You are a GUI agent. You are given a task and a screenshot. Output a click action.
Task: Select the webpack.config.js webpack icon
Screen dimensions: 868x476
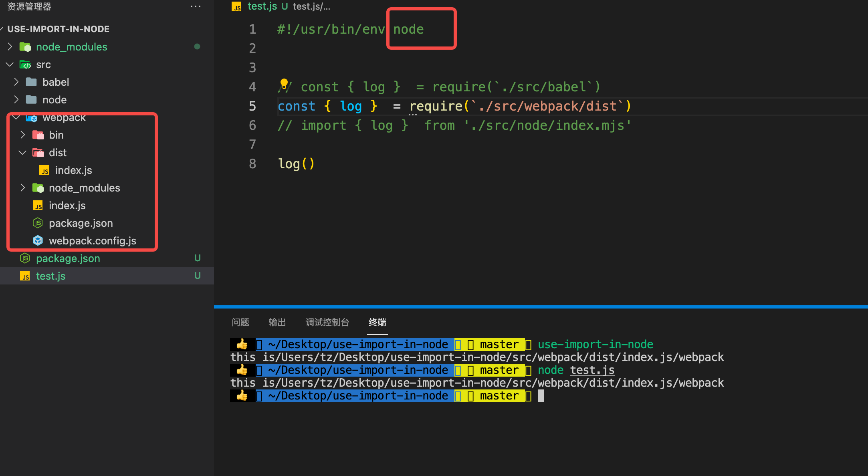coord(38,240)
